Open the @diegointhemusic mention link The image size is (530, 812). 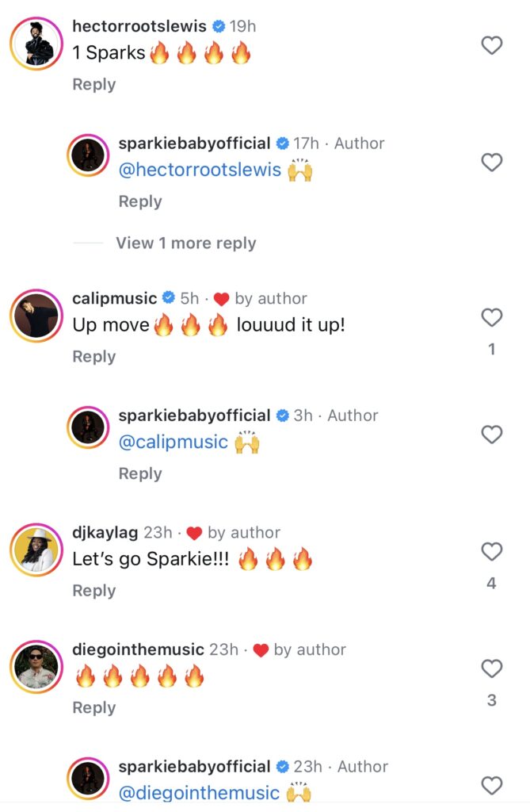[x=199, y=792]
